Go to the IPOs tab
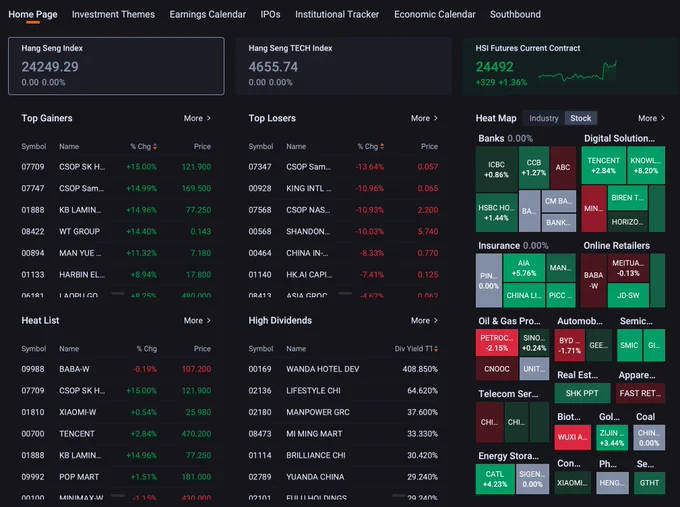 pyautogui.click(x=270, y=14)
